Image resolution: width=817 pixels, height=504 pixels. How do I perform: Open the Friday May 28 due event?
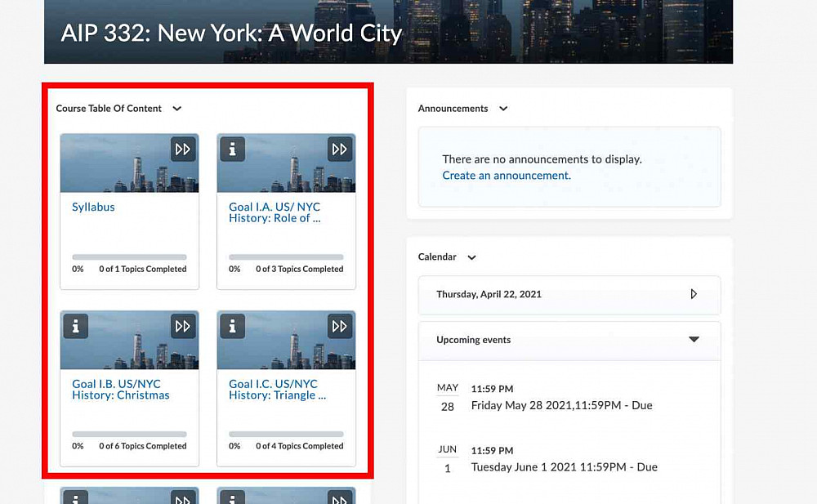(x=561, y=405)
